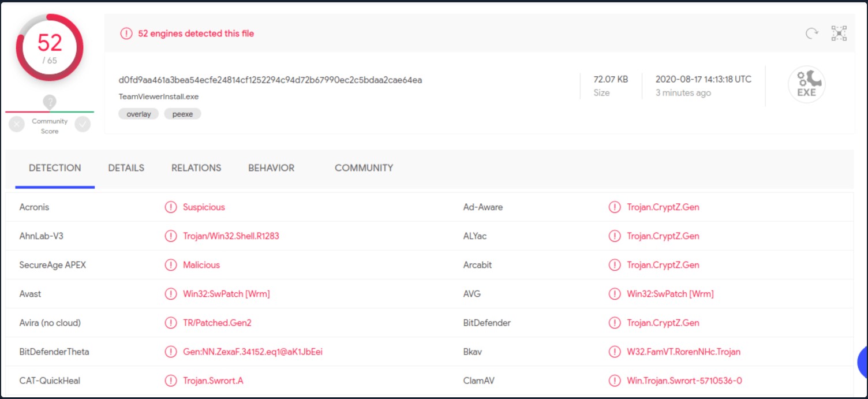Image resolution: width=868 pixels, height=399 pixels.
Task: Click the TeamViewerInstall.exe file name
Action: pos(159,97)
